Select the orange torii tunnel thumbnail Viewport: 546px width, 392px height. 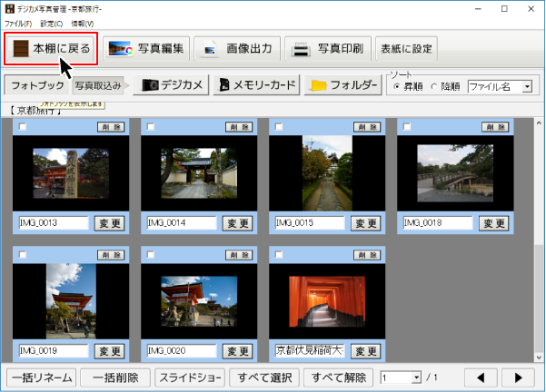pos(327,301)
